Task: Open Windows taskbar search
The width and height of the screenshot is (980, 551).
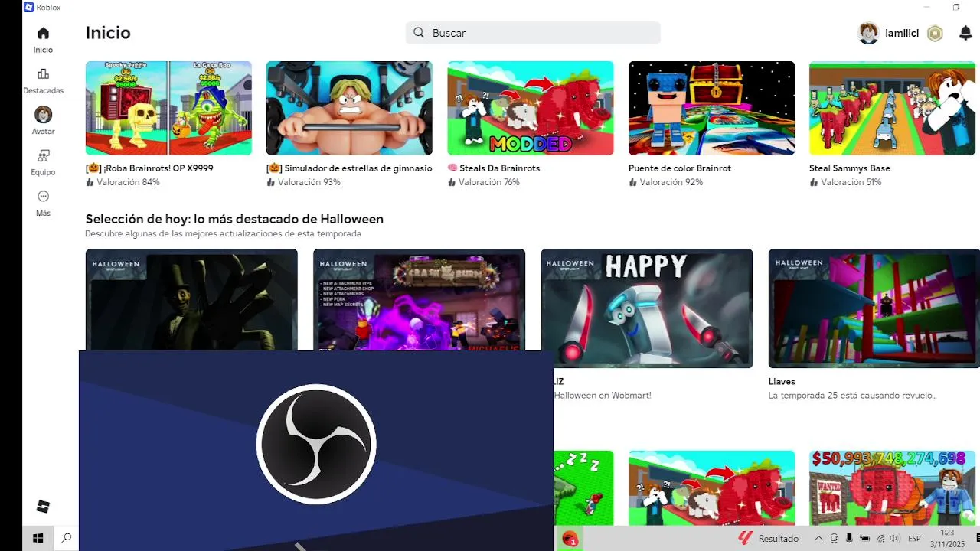Action: click(66, 539)
